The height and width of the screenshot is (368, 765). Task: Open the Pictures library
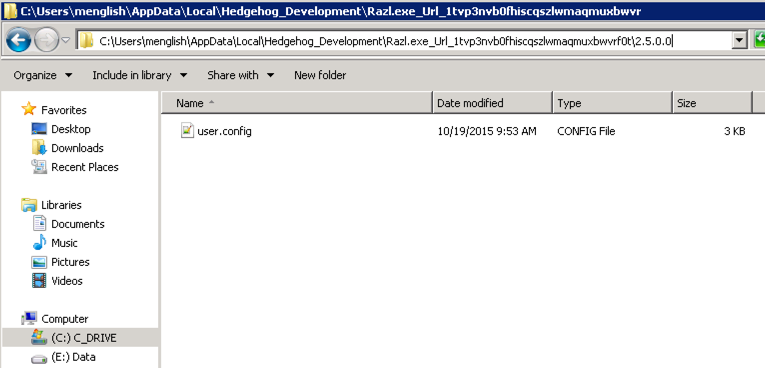pyautogui.click(x=71, y=262)
